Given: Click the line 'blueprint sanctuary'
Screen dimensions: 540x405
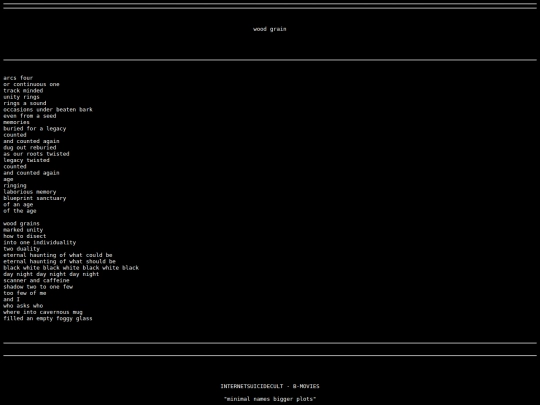Looking at the screenshot, I should (x=35, y=198).
